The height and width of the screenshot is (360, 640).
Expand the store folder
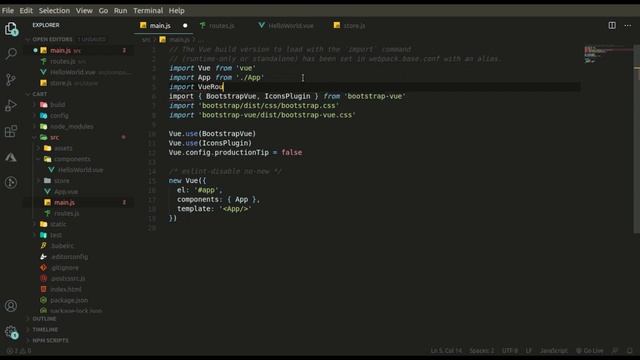click(62, 181)
